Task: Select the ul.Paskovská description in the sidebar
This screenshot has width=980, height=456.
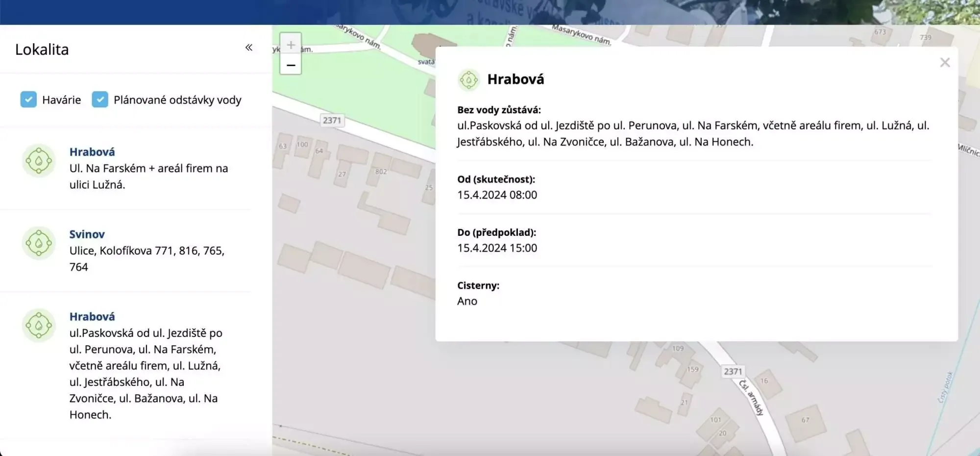Action: [146, 374]
